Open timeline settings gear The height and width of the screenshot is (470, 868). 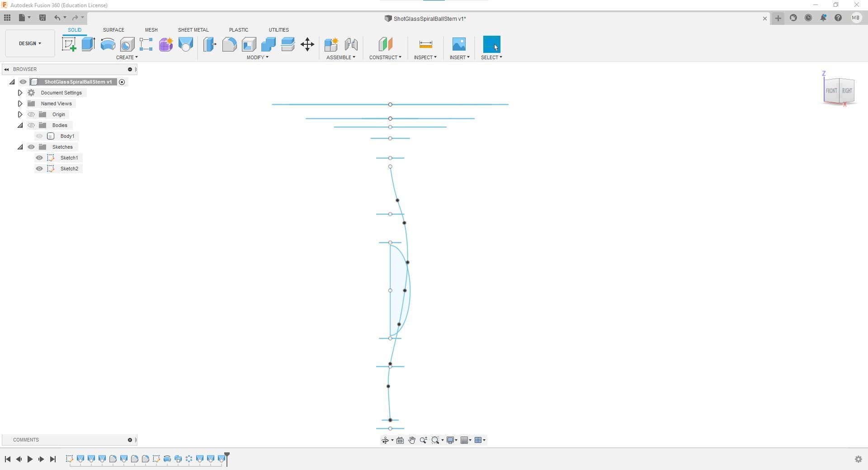858,459
